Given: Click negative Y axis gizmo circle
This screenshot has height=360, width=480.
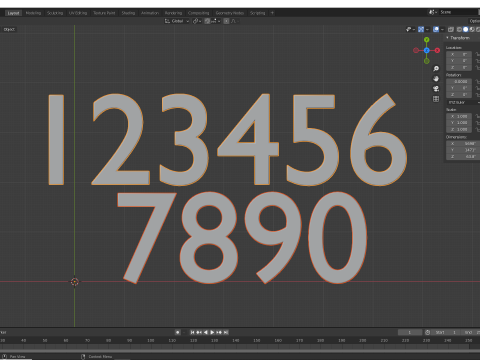Looking at the screenshot, I should click(x=427, y=61).
